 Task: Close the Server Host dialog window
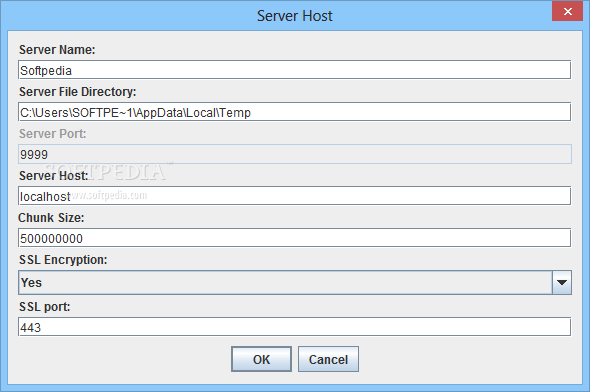567,11
